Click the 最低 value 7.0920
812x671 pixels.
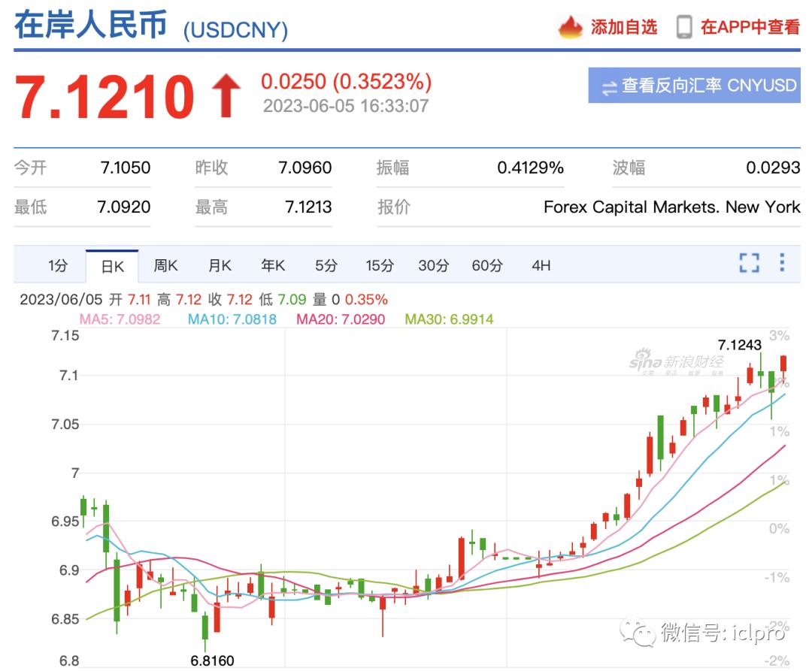[x=124, y=207]
